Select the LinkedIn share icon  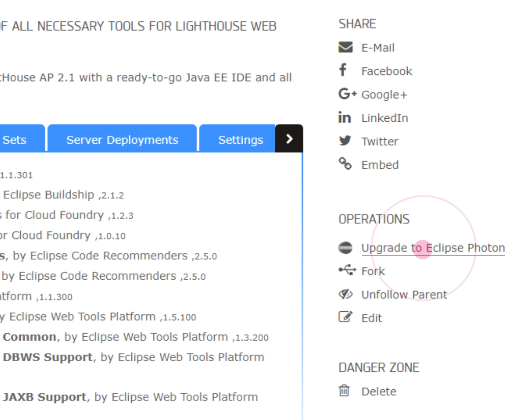[x=344, y=117]
